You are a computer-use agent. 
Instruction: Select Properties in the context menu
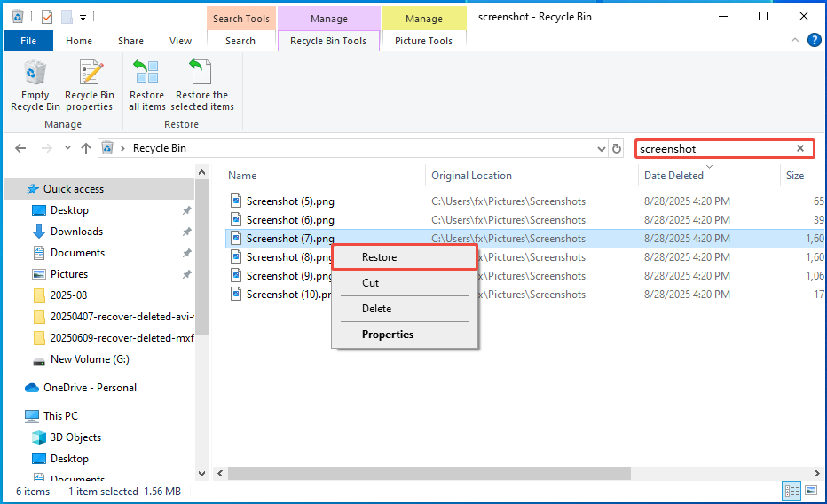click(x=388, y=335)
